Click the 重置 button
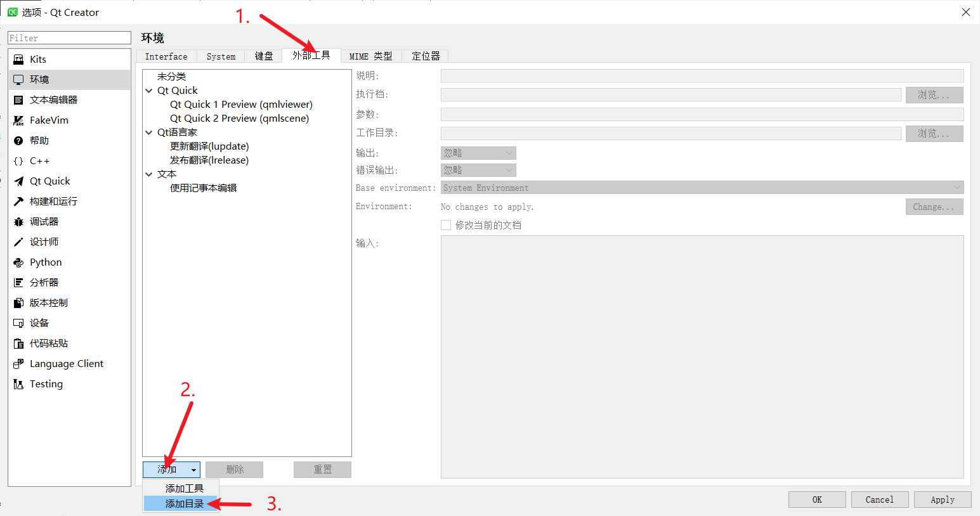980x516 pixels. (322, 469)
